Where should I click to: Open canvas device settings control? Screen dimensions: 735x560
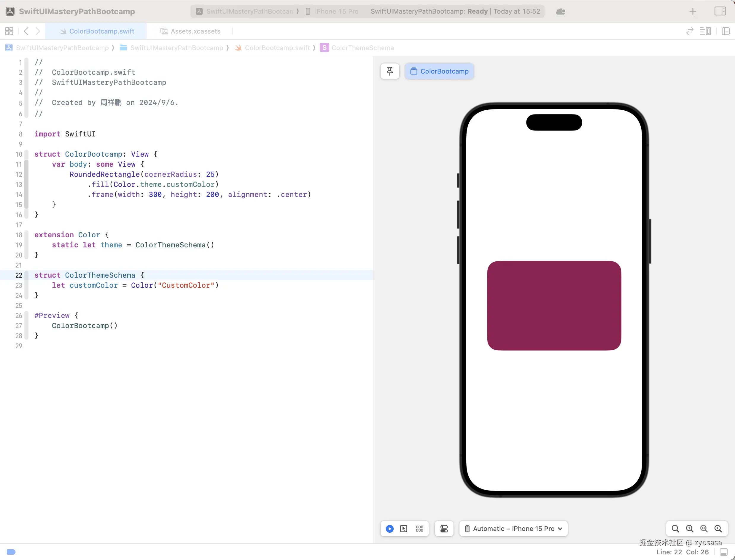click(444, 529)
